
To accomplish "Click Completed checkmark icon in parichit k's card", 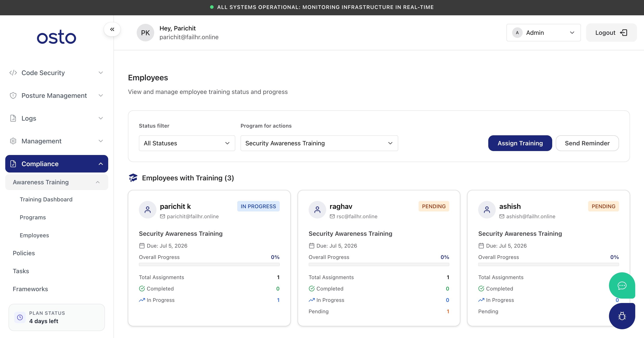I will pyautogui.click(x=142, y=289).
